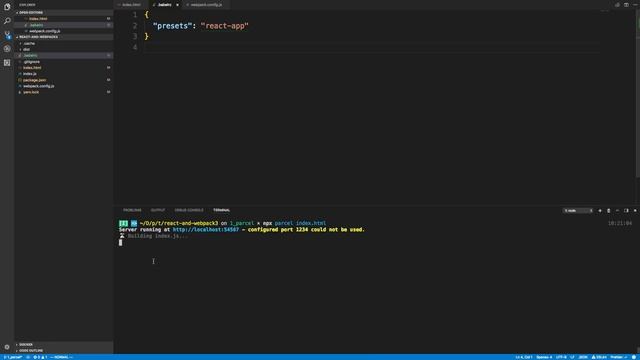
Task: Change file encoding UTF-8
Action: (x=561, y=357)
